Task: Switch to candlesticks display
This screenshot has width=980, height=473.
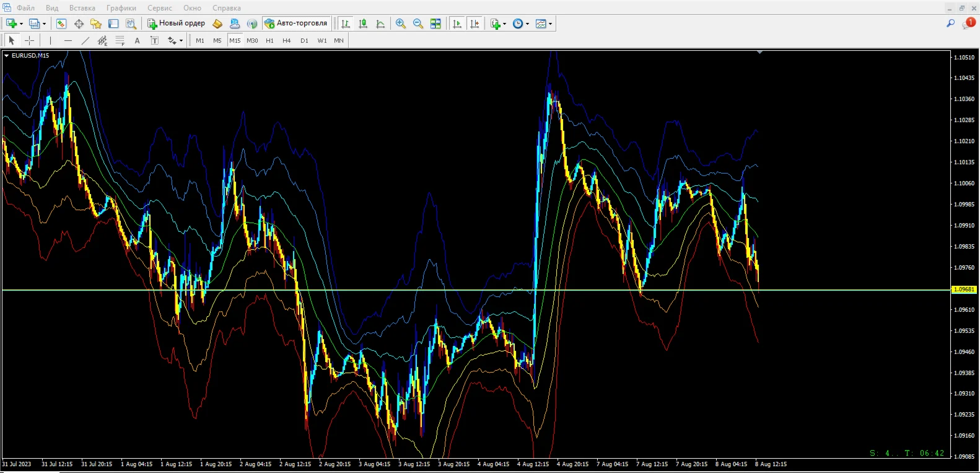Action: [363, 24]
